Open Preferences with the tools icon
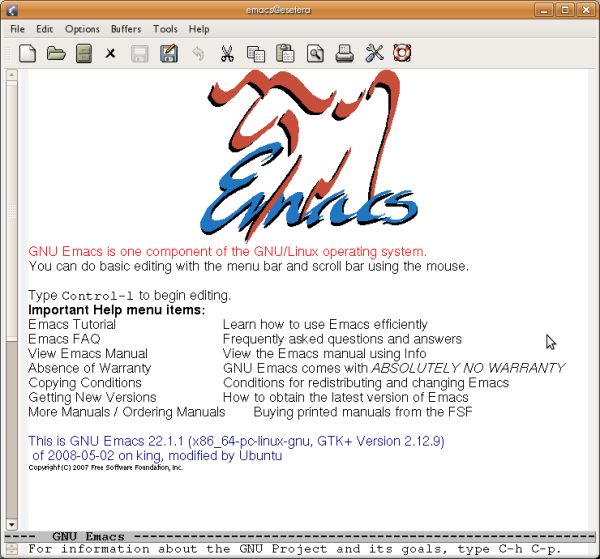The height and width of the screenshot is (559, 600). click(x=374, y=53)
